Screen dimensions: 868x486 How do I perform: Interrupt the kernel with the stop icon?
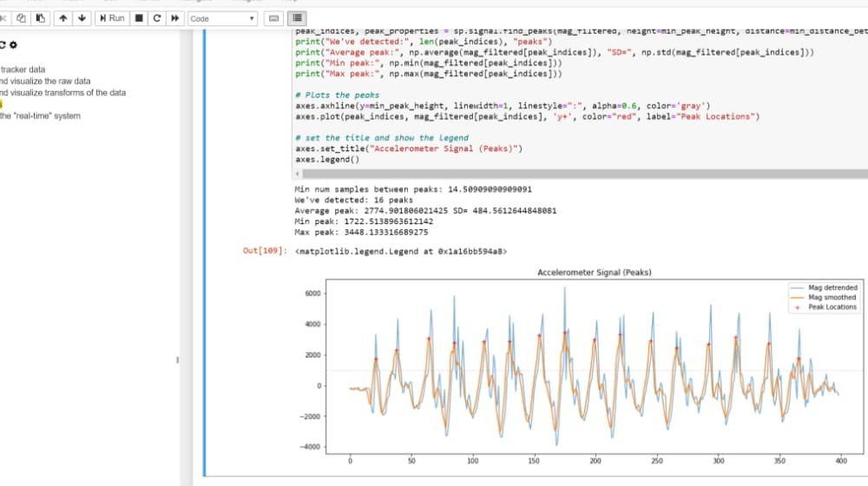(139, 18)
